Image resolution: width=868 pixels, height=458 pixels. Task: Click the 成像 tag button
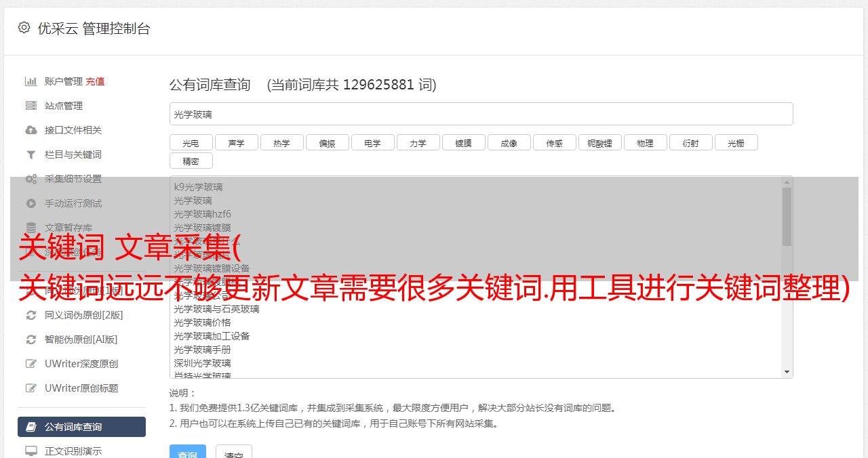[x=509, y=142]
